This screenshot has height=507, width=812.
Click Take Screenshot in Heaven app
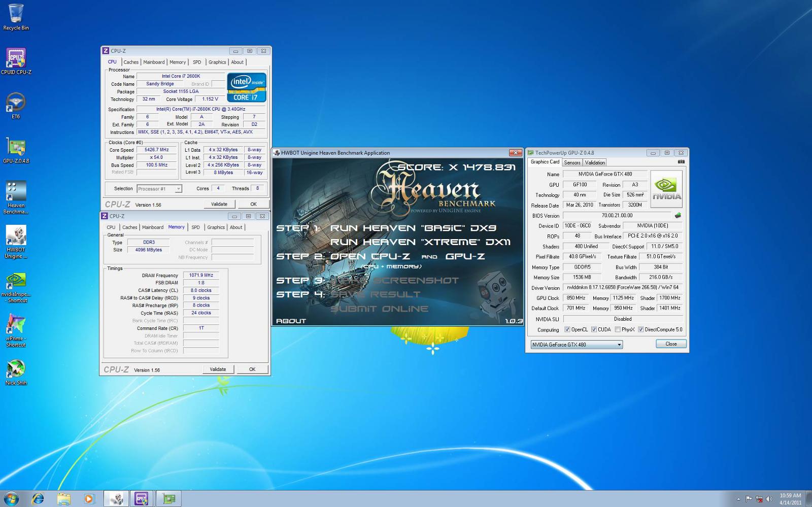point(394,280)
